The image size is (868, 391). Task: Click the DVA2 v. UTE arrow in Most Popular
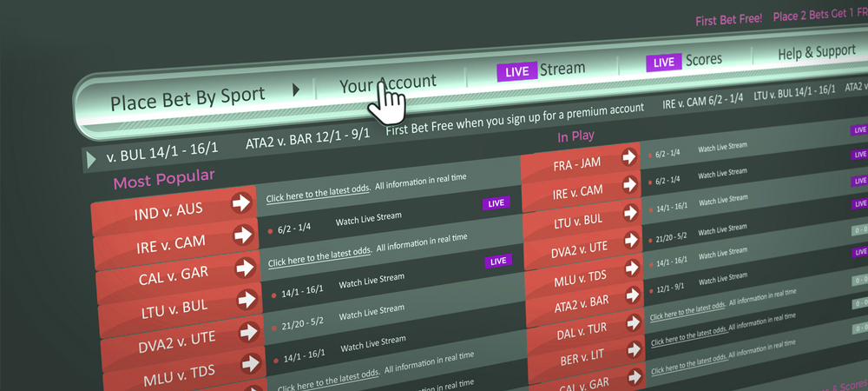(x=249, y=332)
